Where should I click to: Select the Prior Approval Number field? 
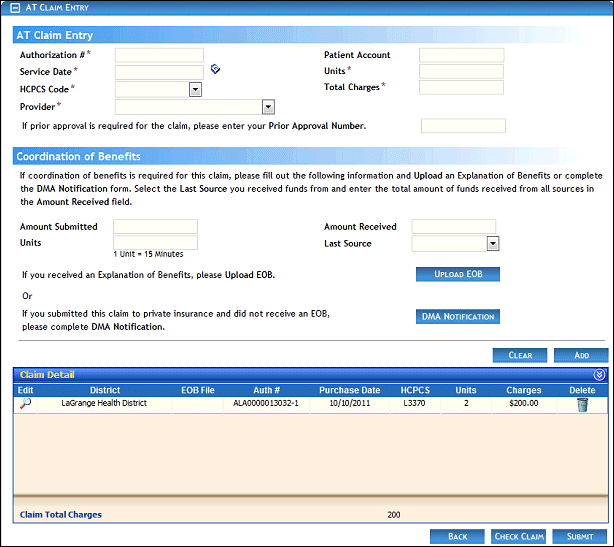pos(463,126)
